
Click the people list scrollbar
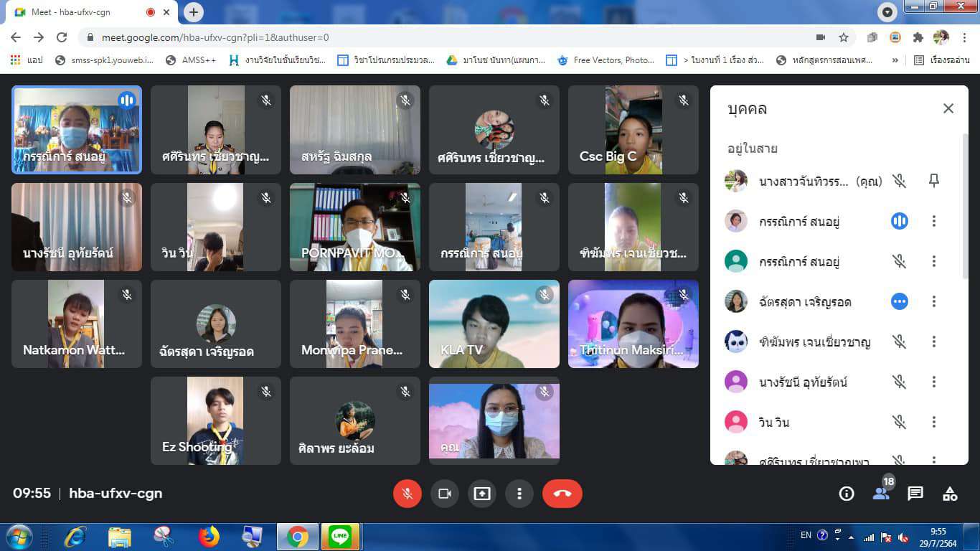tap(964, 208)
